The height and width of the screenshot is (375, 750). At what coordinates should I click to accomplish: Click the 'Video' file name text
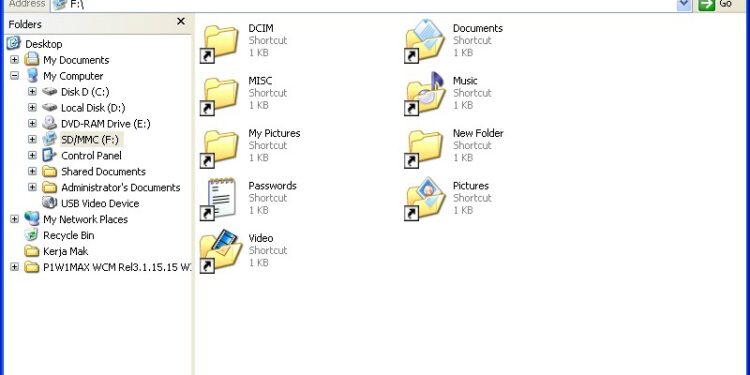pos(261,238)
